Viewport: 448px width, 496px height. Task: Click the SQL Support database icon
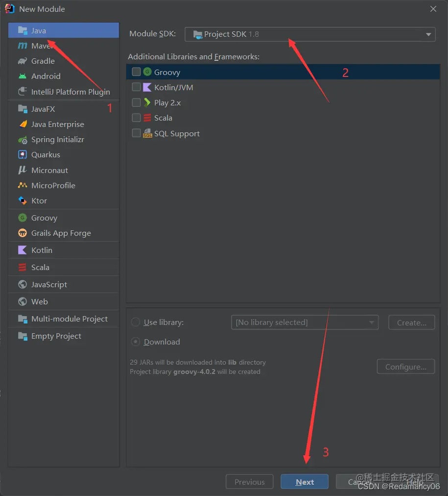point(147,133)
